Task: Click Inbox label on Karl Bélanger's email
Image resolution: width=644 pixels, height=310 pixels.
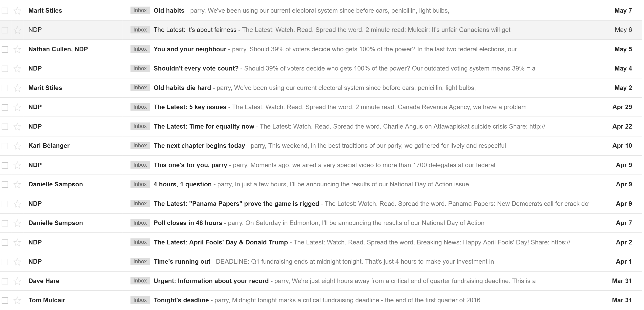Action: point(140,146)
